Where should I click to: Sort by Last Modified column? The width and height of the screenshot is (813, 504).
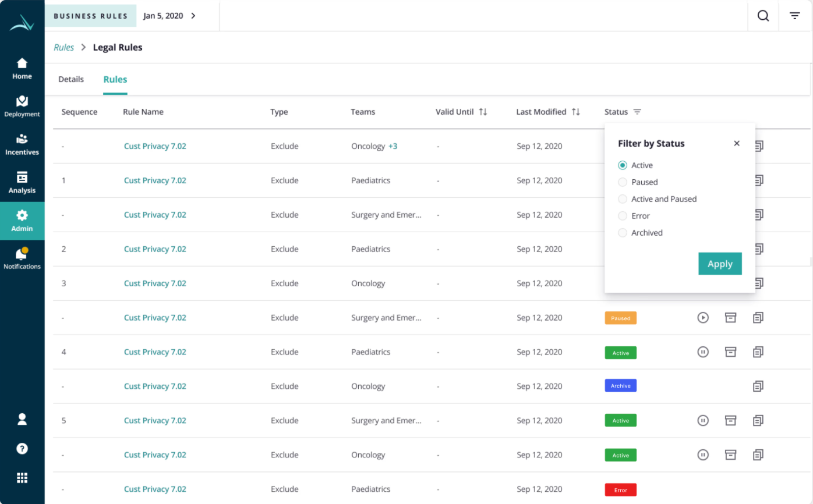click(x=576, y=112)
